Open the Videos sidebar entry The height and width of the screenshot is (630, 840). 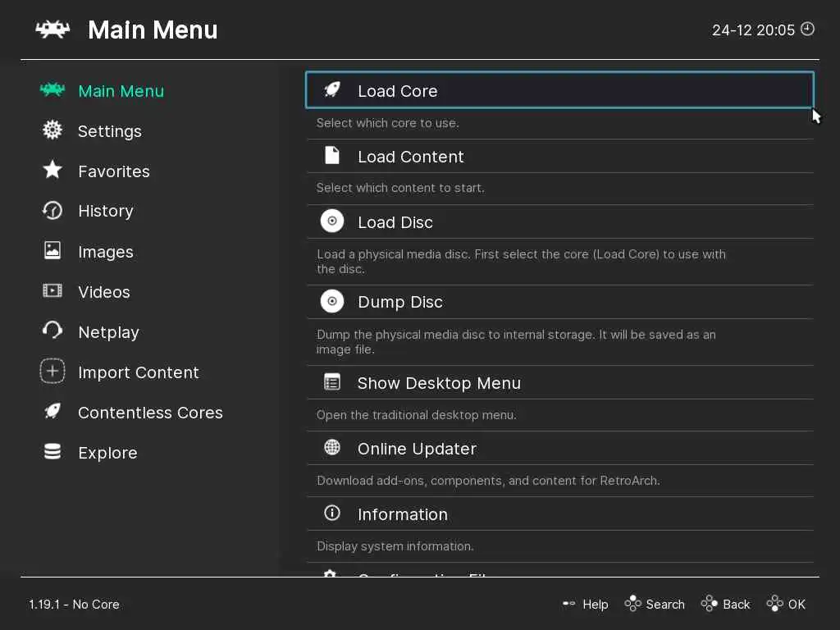coord(104,292)
